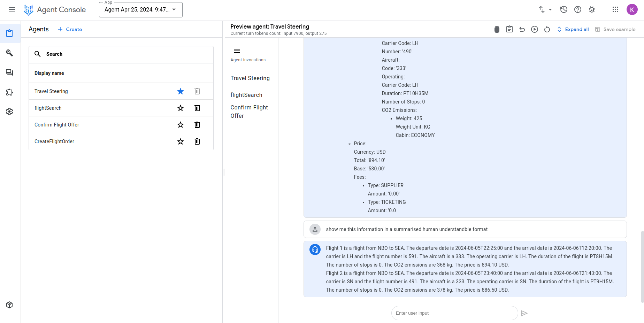Select Confirm Flight Offer in agent invocations

(x=249, y=111)
